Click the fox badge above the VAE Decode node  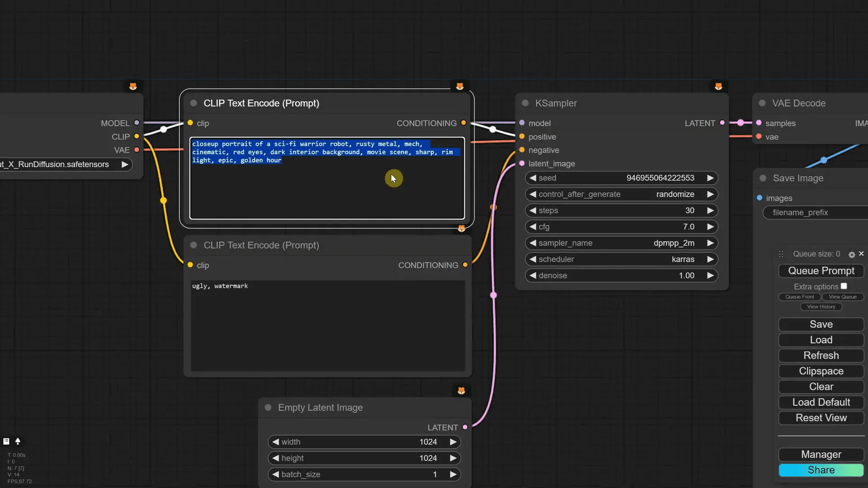[x=718, y=86]
